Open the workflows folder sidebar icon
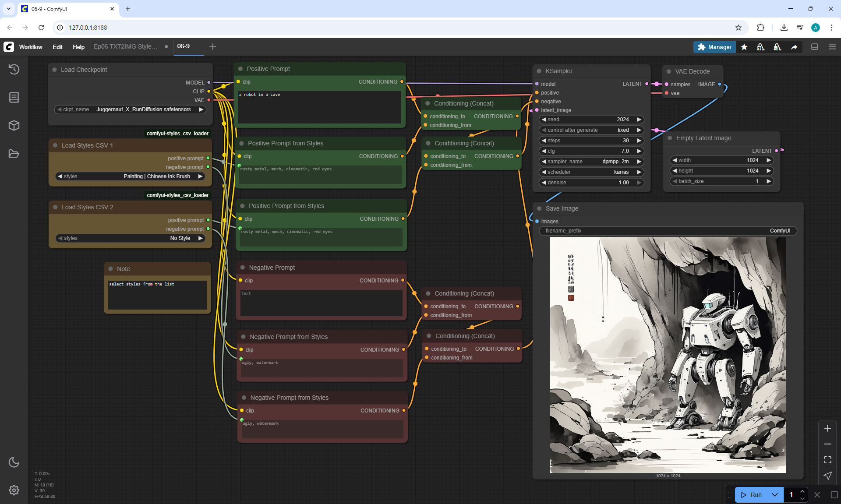This screenshot has height=504, width=841. coord(14,154)
